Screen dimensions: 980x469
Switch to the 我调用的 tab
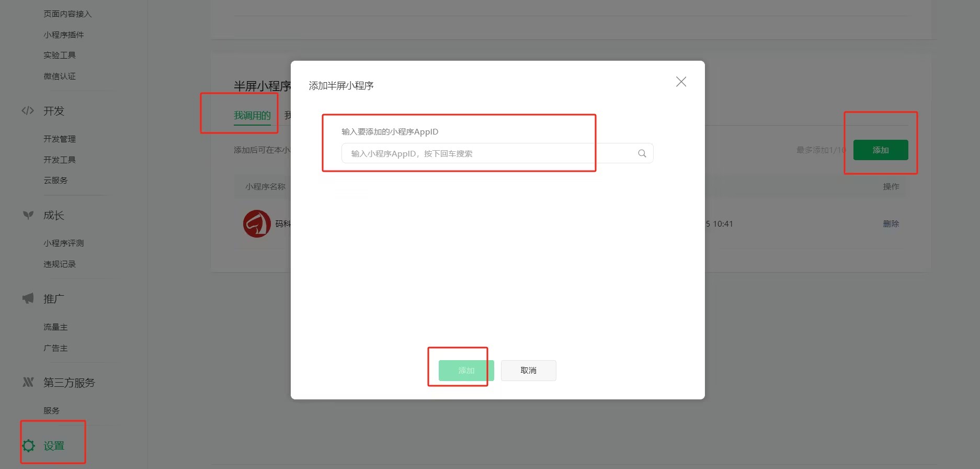click(x=252, y=116)
